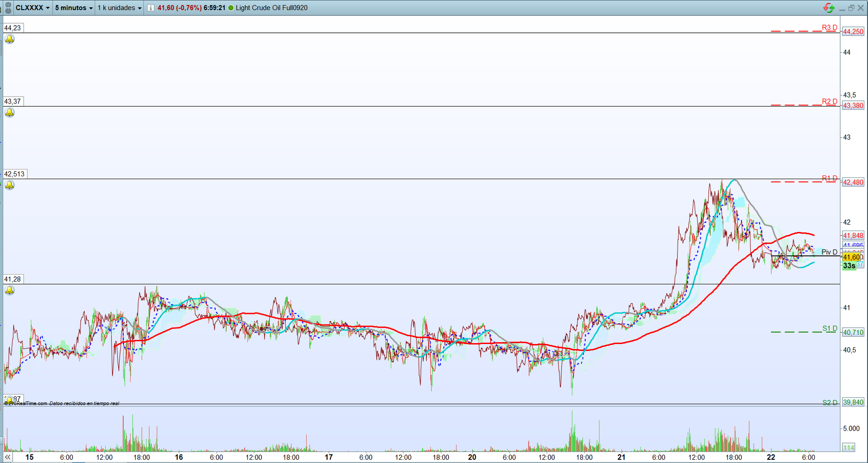Click the R3 D price tag 44,250
Screen dimensions: 868x463
click(x=853, y=31)
